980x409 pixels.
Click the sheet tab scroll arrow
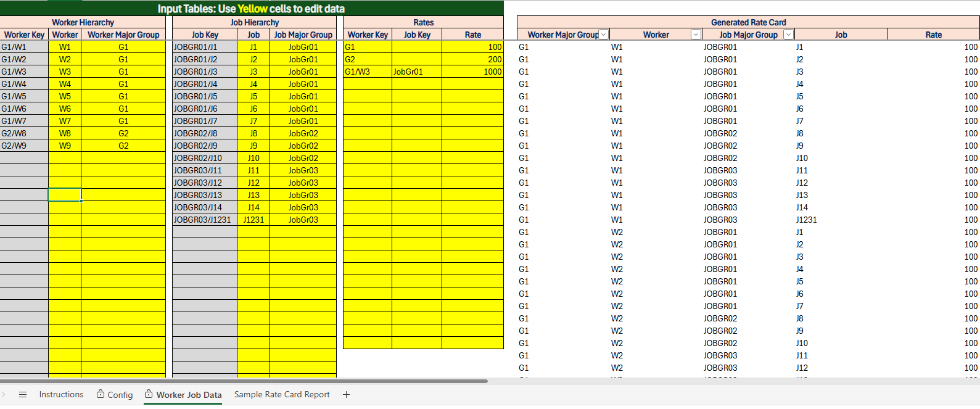[4, 395]
